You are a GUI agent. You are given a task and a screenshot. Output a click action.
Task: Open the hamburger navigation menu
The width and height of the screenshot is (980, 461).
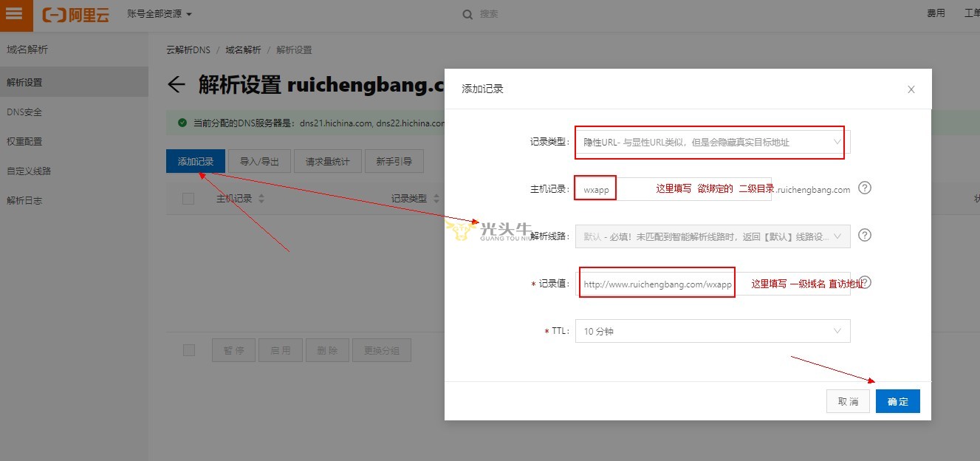(16, 15)
